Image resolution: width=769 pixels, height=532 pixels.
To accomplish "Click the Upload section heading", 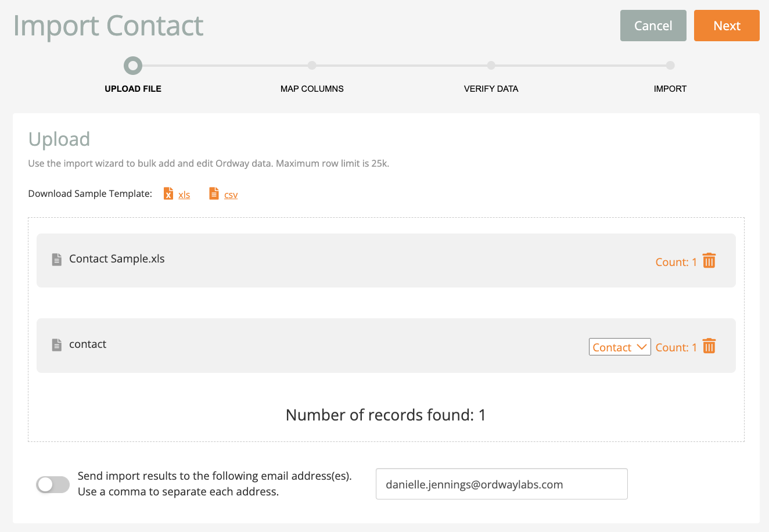I will 59,139.
